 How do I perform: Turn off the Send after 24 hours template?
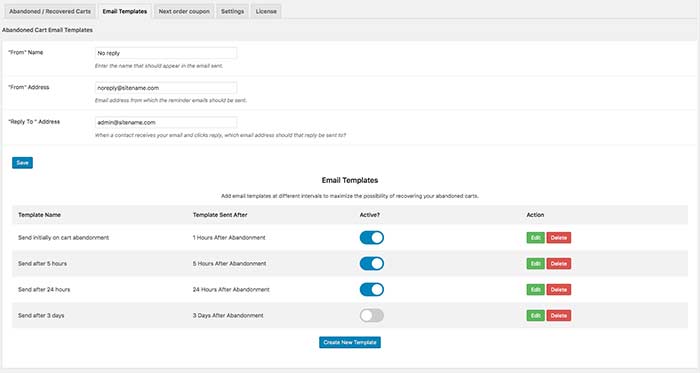tap(371, 289)
